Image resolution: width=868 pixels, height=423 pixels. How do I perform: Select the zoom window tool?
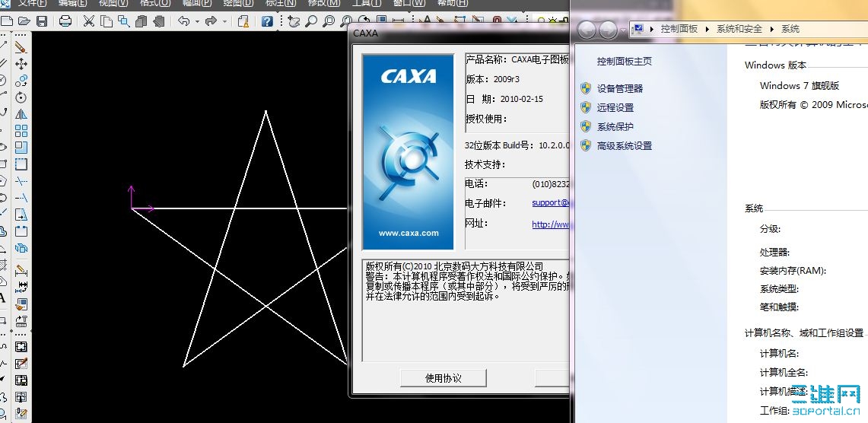[x=329, y=21]
